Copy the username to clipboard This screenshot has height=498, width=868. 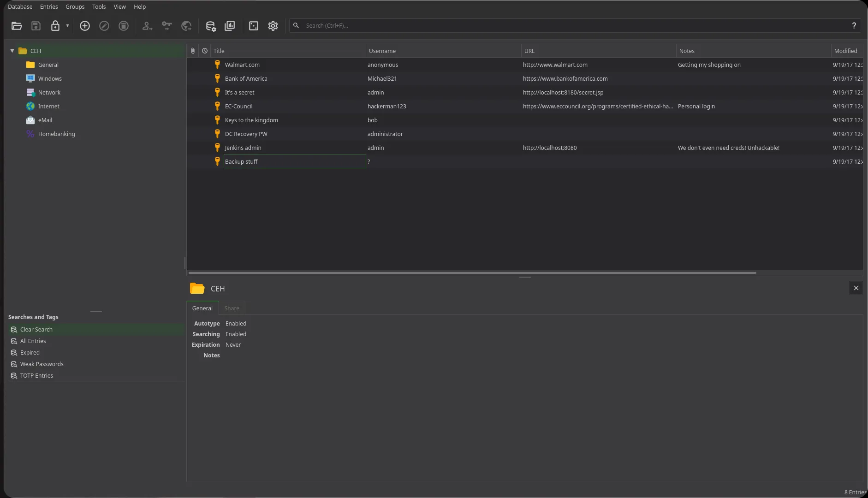(148, 26)
